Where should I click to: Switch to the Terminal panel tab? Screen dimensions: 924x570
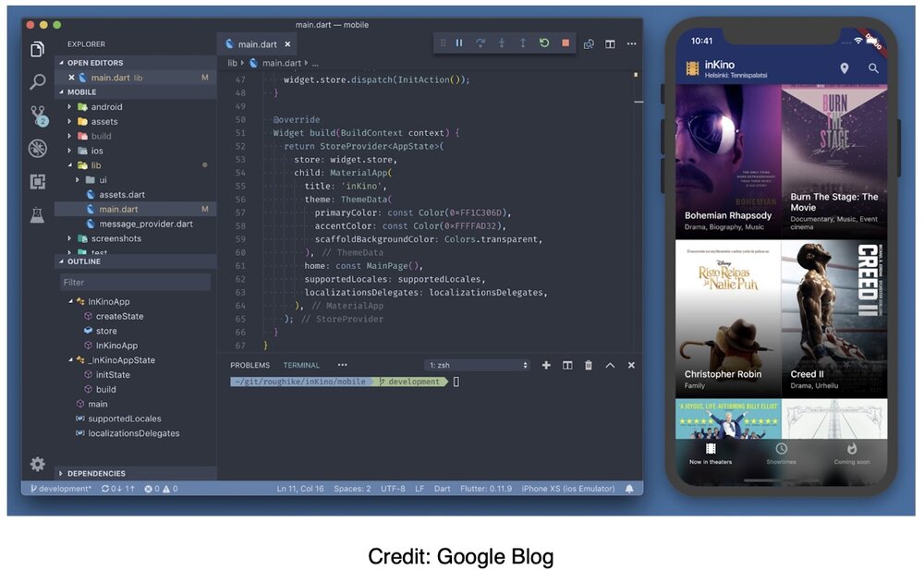[301, 366]
